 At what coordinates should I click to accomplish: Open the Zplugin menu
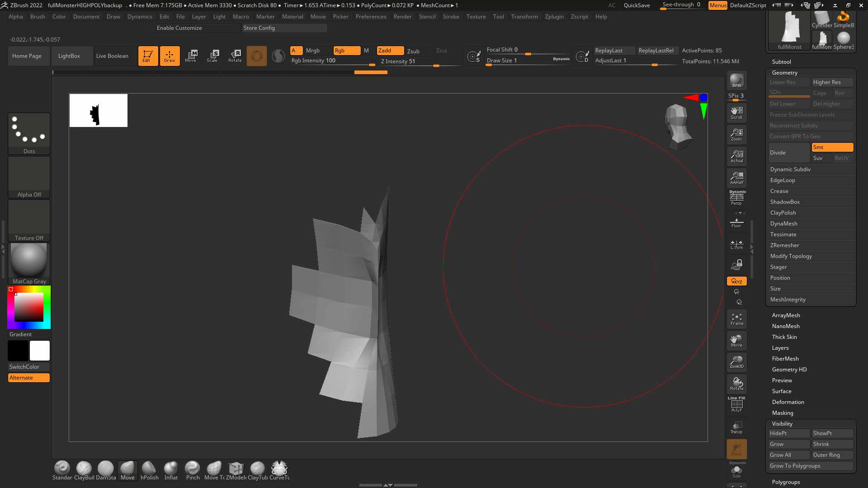(554, 17)
